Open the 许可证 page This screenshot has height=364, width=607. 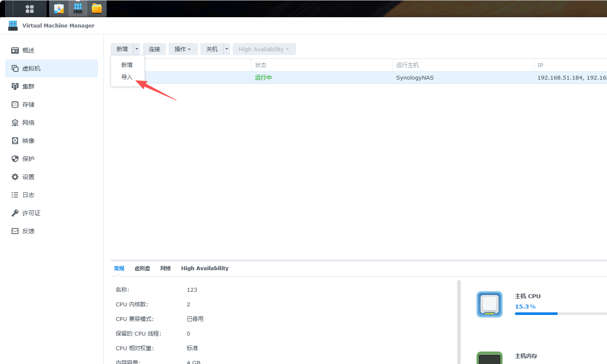pos(31,213)
